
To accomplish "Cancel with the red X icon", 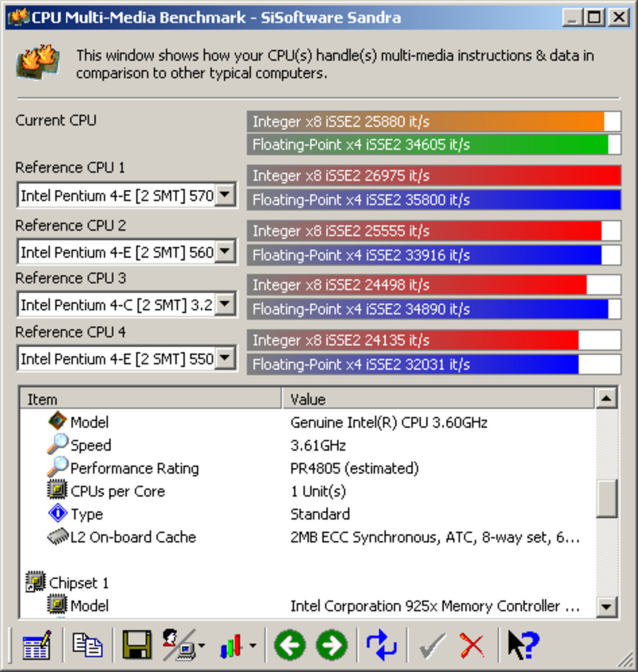I will click(471, 645).
